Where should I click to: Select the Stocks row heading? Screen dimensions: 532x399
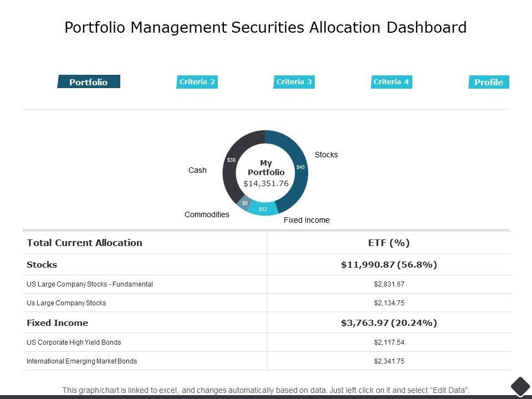42,265
